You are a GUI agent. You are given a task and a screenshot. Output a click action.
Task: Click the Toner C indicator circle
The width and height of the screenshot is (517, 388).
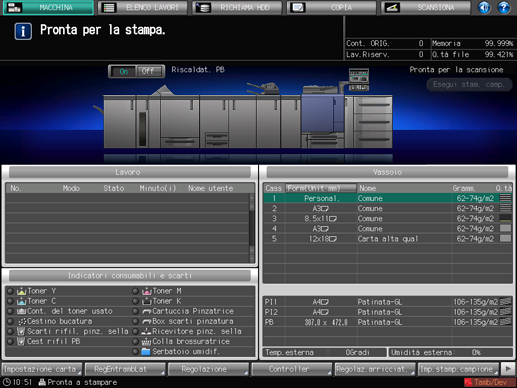tap(11, 301)
